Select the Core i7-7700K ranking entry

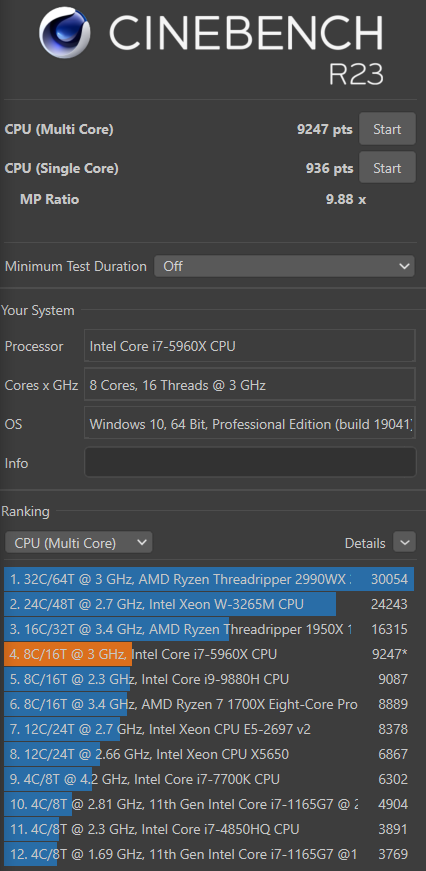[209, 779]
